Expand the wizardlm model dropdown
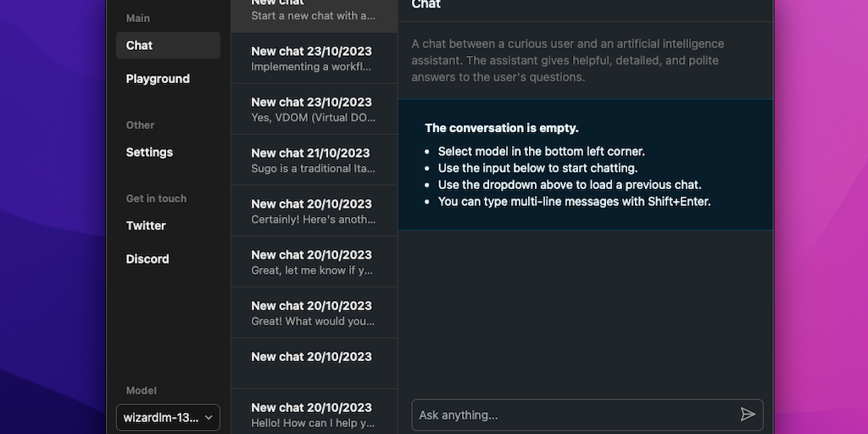This screenshot has width=868, height=434. tap(168, 418)
